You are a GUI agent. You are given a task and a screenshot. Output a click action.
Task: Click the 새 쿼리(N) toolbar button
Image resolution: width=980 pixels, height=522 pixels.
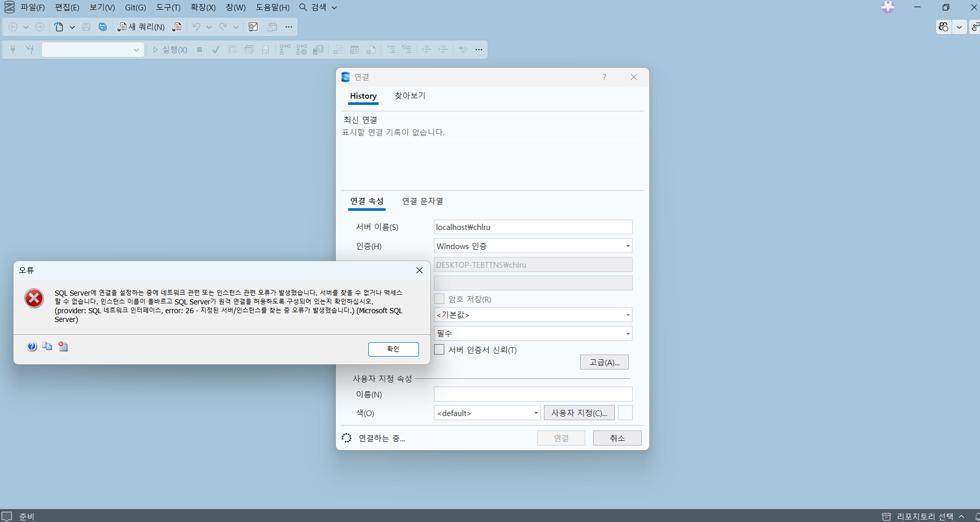[141, 27]
